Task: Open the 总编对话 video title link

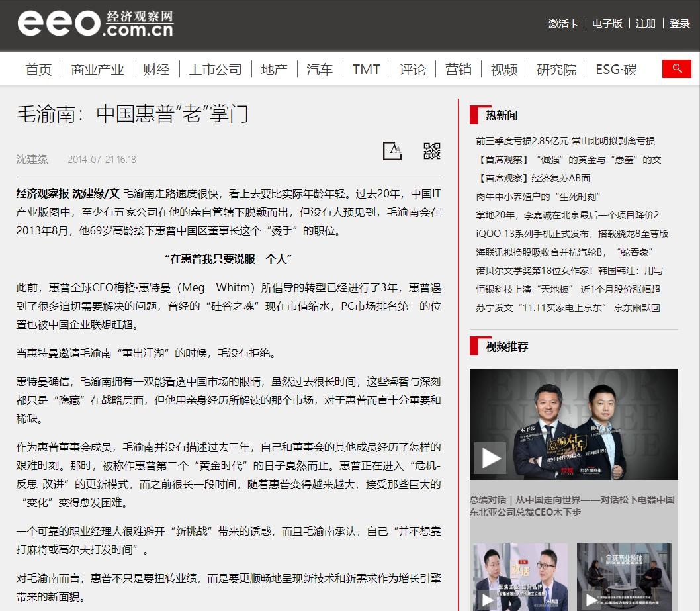Action: pos(572,506)
